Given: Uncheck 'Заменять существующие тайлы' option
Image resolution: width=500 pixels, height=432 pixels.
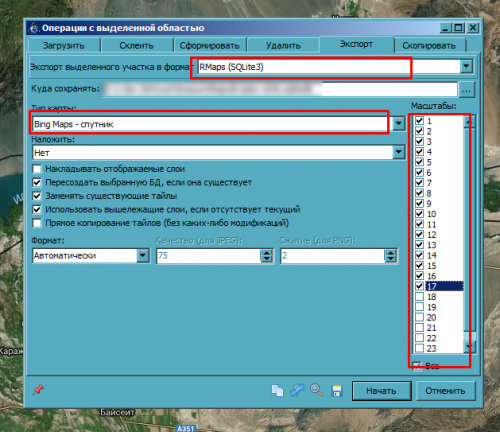Looking at the screenshot, I should click(x=37, y=196).
